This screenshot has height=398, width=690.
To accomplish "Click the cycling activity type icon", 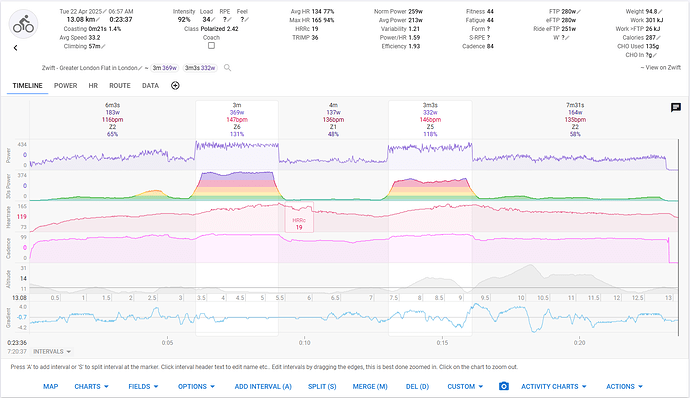I will click(x=23, y=24).
